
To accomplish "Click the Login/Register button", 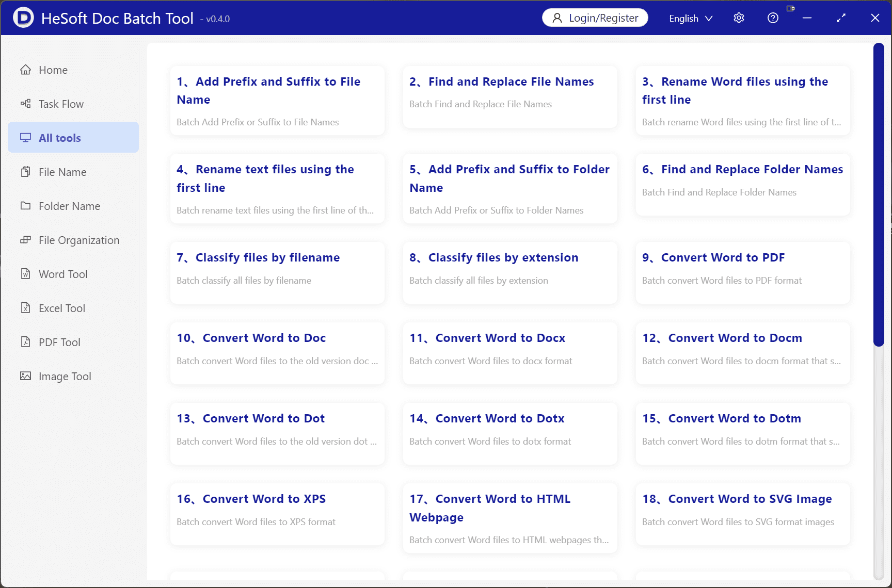I will [595, 17].
